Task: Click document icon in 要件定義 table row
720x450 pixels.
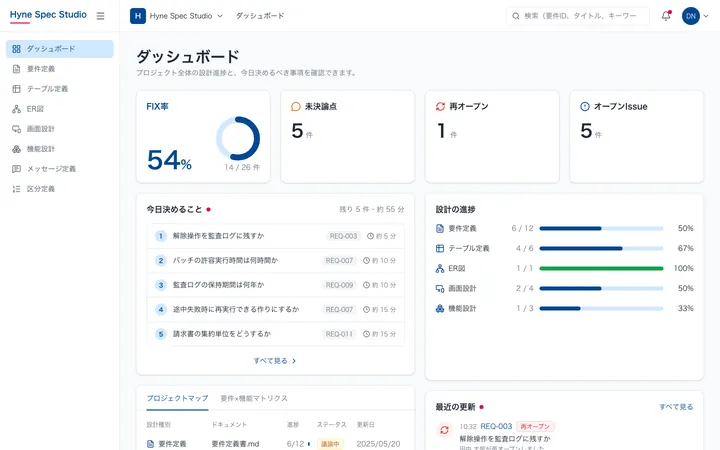Action: pyautogui.click(x=150, y=444)
